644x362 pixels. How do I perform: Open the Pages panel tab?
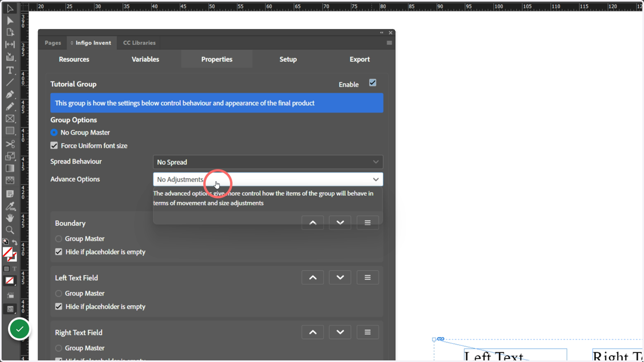click(x=53, y=43)
